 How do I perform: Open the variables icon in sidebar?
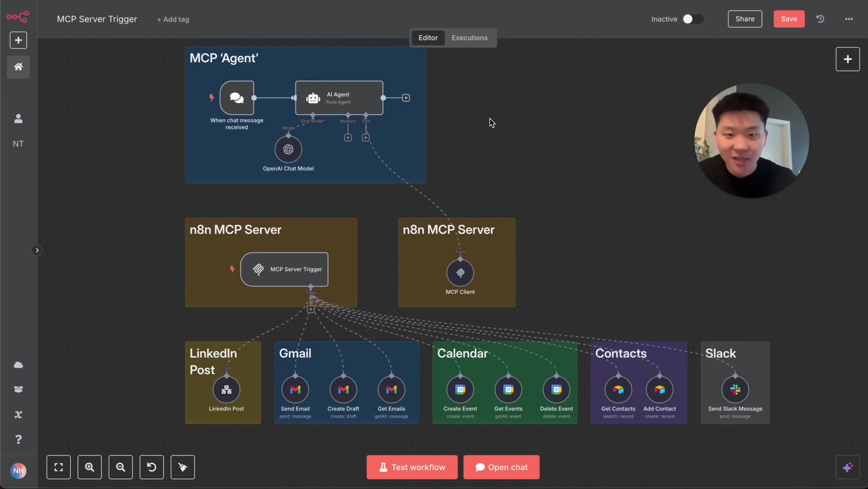pyautogui.click(x=18, y=415)
